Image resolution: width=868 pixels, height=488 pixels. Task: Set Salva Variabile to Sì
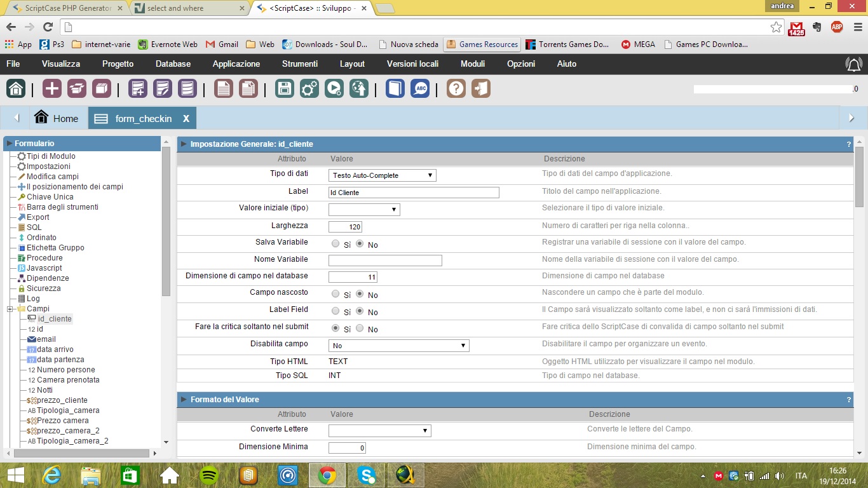[x=336, y=243]
